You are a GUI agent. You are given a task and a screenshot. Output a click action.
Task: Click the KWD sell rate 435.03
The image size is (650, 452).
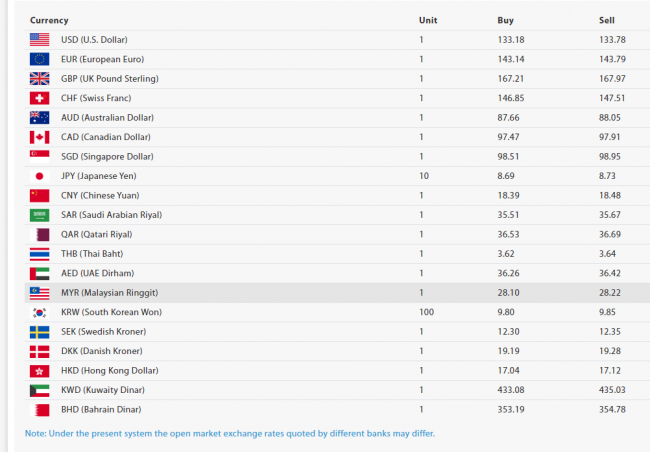(x=610, y=390)
